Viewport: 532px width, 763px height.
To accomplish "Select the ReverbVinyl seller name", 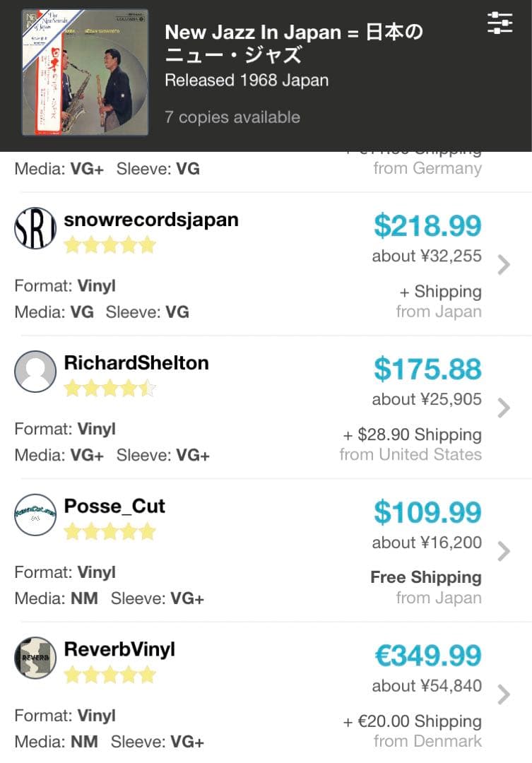I will click(119, 650).
